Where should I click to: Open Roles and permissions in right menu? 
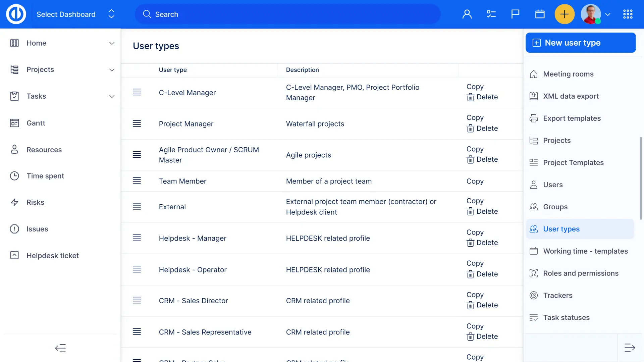(x=581, y=273)
